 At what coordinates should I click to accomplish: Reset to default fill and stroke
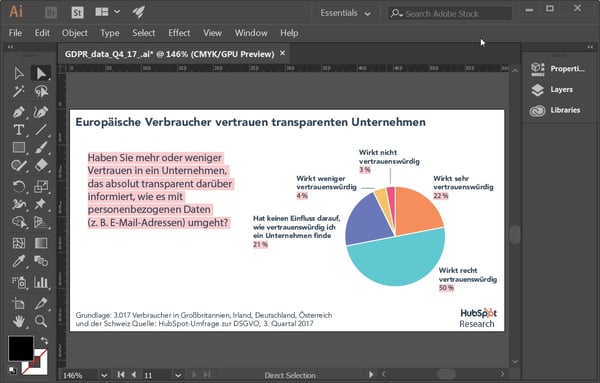12,370
